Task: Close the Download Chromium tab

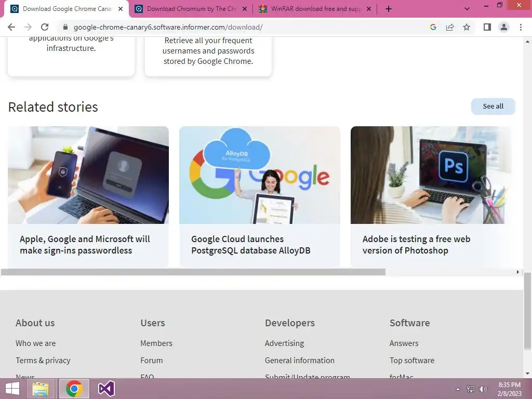Action: (x=245, y=9)
